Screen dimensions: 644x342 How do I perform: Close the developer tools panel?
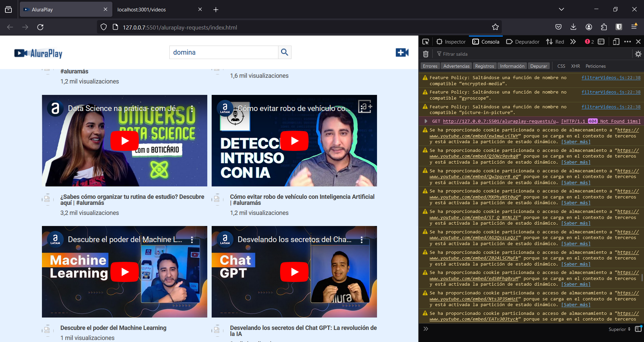[638, 42]
